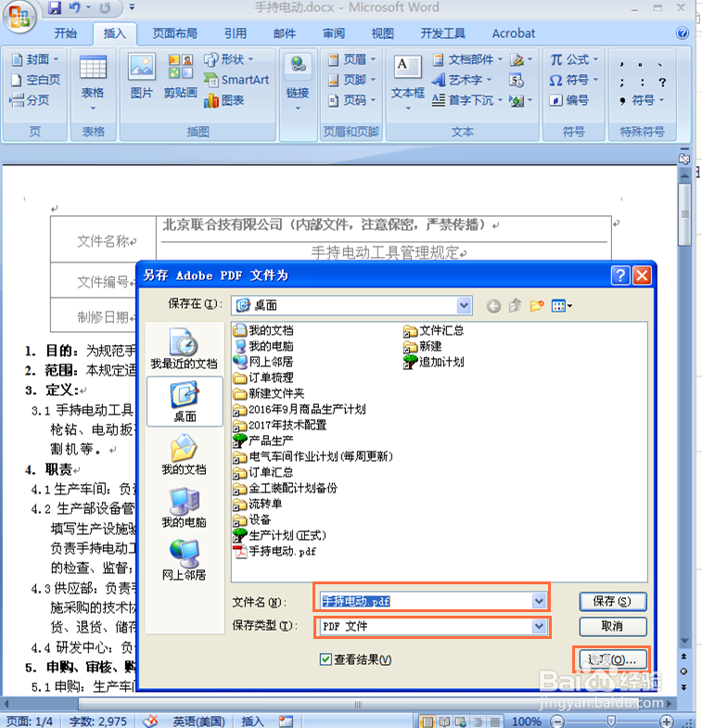Viewport: 702px width, 728px height.
Task: Switch to the 审阅 ribbon tab
Action: tap(334, 33)
